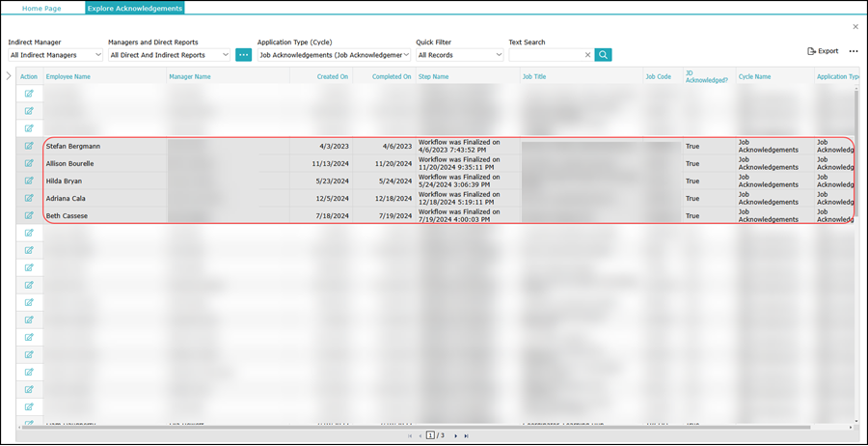This screenshot has width=868, height=446.
Task: Sort by Employee Name column header
Action: click(68, 76)
